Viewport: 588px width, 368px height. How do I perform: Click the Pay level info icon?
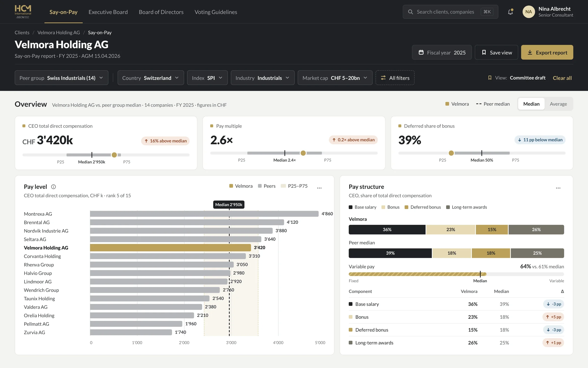click(x=53, y=187)
